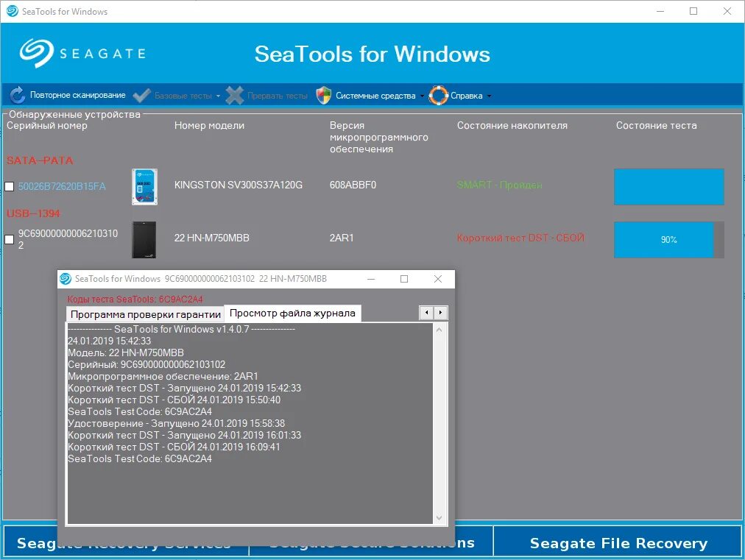Click the Rescan (Повторное сканирование) refresh icon
Viewport: 745px width, 560px height.
(x=18, y=95)
